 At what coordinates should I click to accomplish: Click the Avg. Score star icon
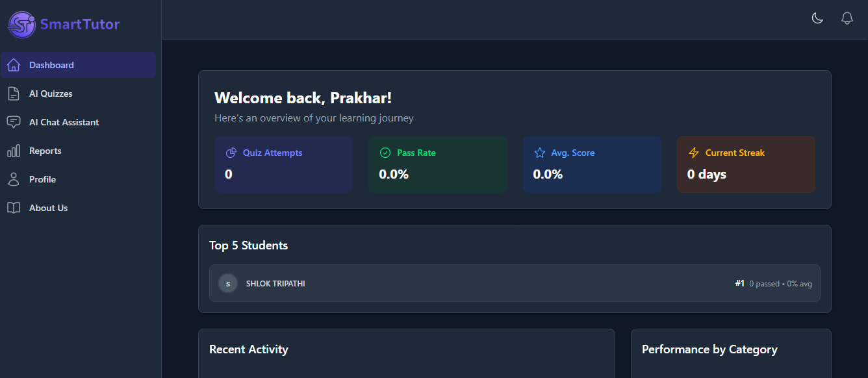(x=539, y=153)
